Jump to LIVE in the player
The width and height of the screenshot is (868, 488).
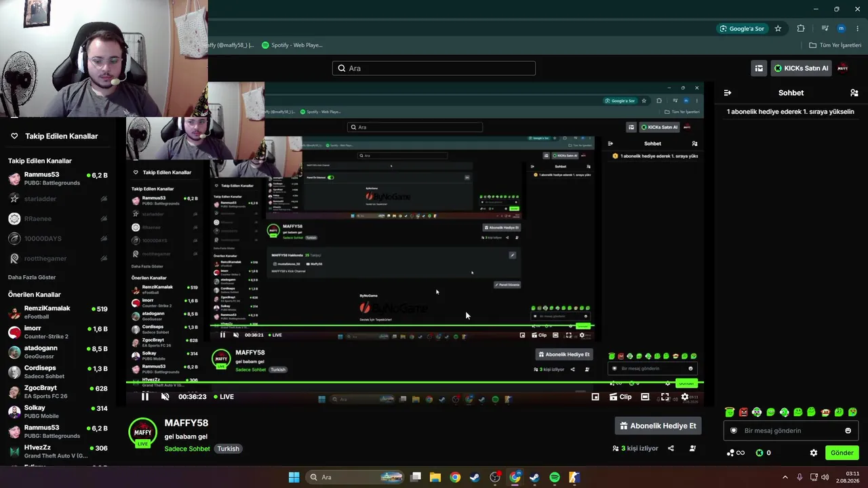[x=224, y=396]
